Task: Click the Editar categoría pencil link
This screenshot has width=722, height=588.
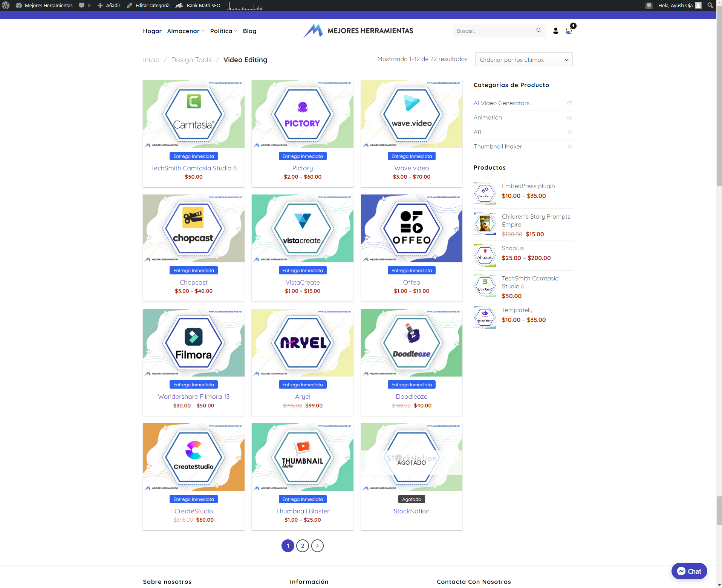Action: (x=148, y=5)
